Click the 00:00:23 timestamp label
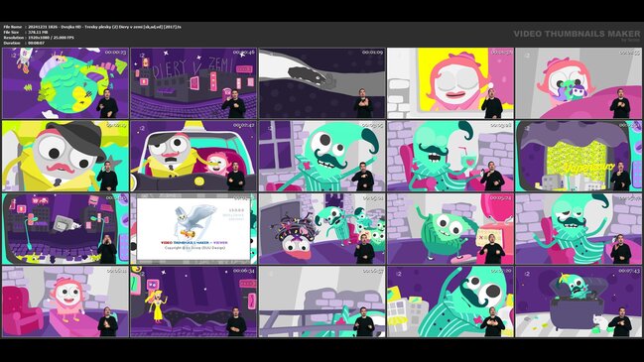 [x=115, y=53]
